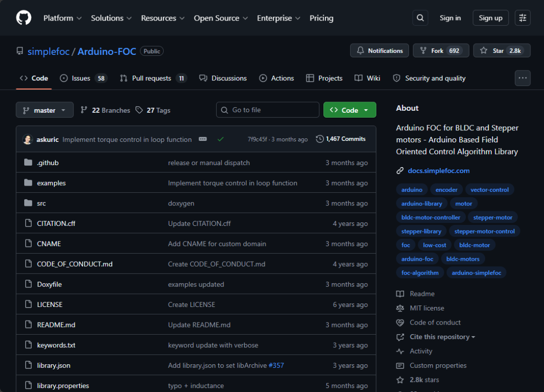
Task: Expand the Solutions menu
Action: click(111, 18)
